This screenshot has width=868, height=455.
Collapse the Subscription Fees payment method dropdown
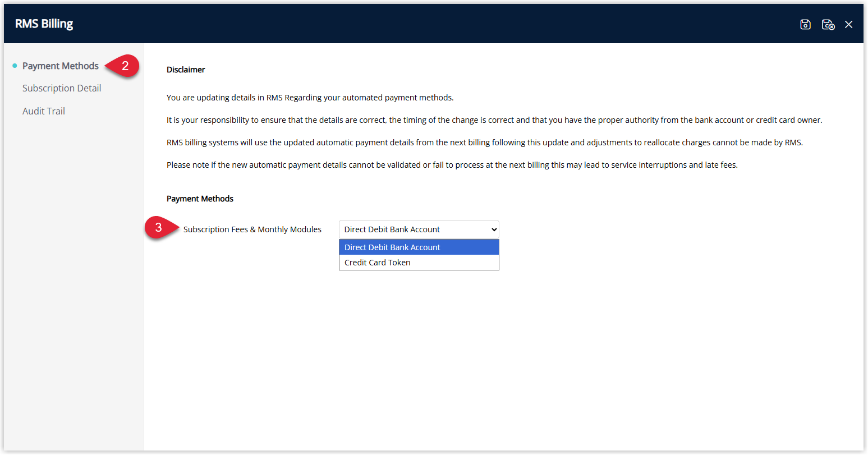[x=419, y=229]
